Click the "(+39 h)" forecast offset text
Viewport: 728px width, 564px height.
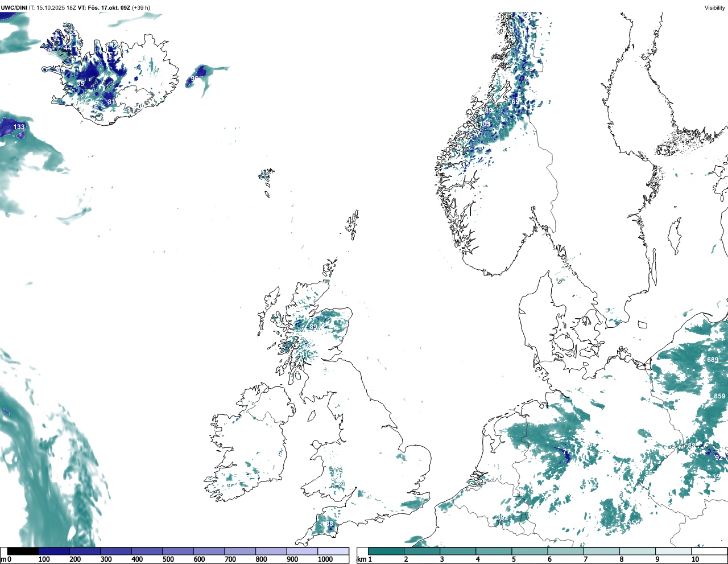pyautogui.click(x=141, y=7)
